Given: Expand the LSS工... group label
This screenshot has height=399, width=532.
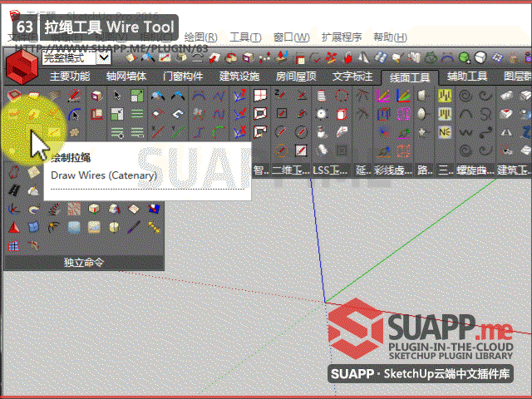Looking at the screenshot, I should coord(330,170).
